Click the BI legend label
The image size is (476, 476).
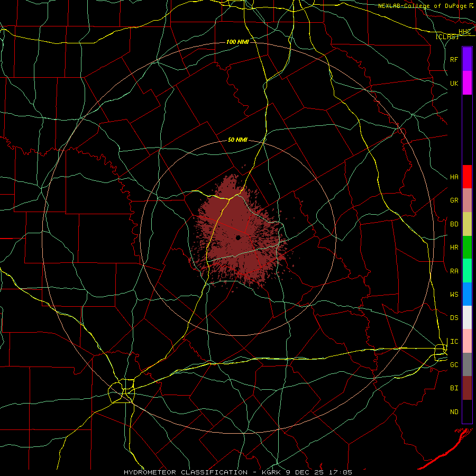click(x=454, y=388)
